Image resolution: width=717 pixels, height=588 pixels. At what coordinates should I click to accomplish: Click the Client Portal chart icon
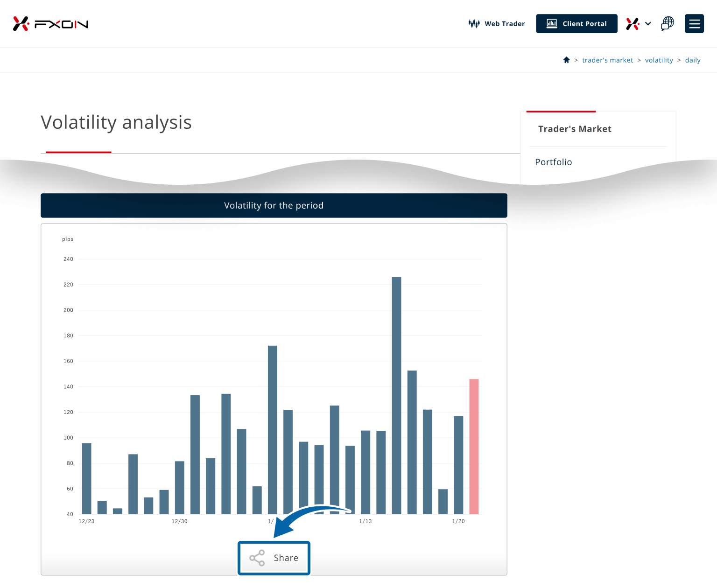pyautogui.click(x=552, y=24)
